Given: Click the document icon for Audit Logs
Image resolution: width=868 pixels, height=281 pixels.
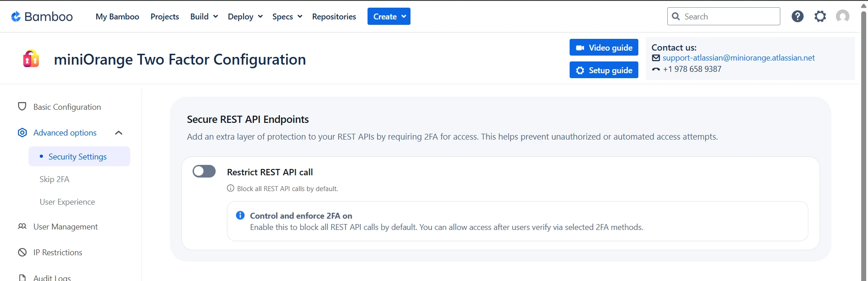Looking at the screenshot, I should click(22, 277).
